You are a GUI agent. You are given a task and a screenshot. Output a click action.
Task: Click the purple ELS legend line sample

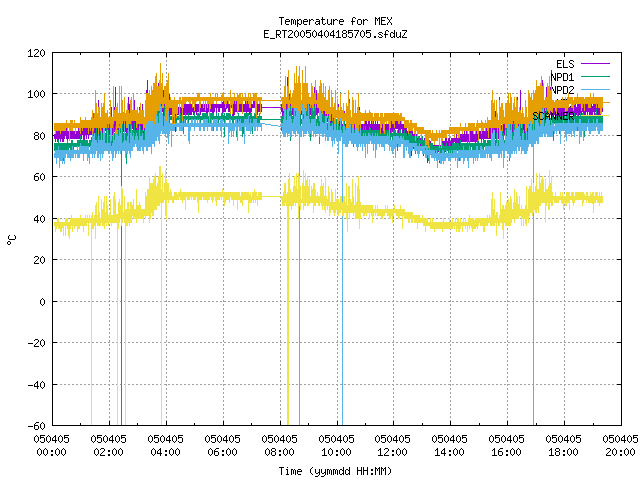tap(595, 64)
